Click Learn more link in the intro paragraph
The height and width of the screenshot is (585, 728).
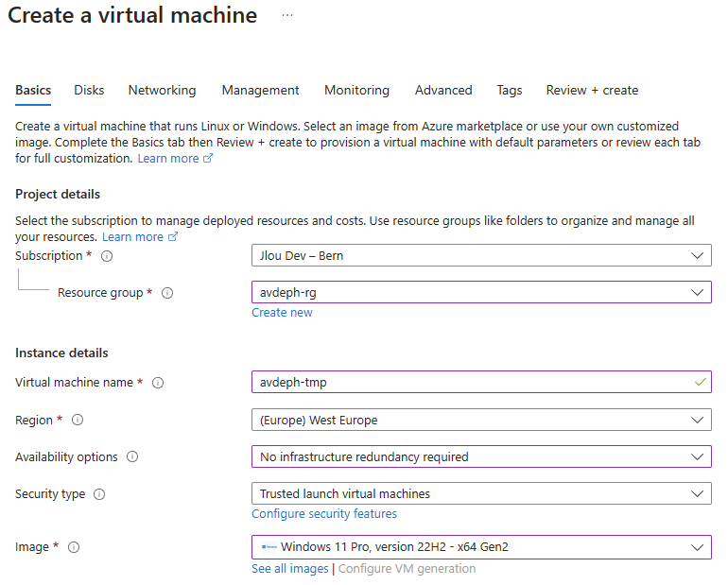coord(168,159)
